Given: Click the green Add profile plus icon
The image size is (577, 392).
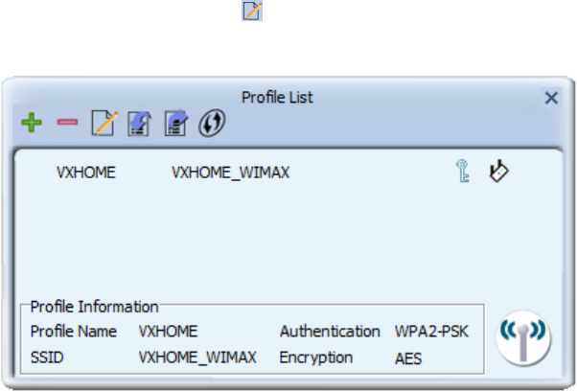Looking at the screenshot, I should [32, 123].
